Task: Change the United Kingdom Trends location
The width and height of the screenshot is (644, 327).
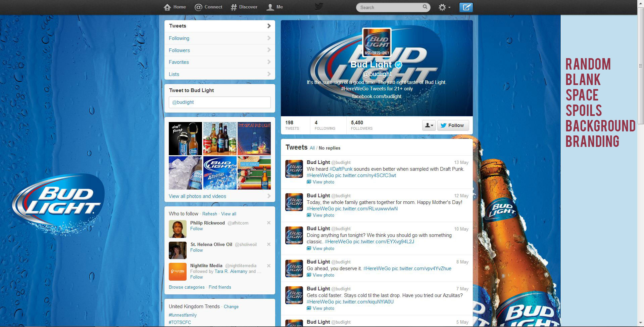Action: (231, 306)
